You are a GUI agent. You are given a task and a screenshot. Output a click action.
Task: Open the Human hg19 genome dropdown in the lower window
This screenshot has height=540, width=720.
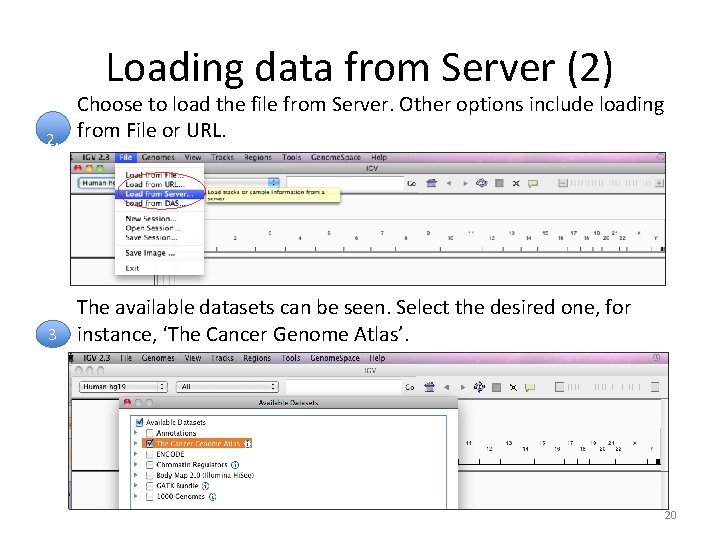pyautogui.click(x=123, y=387)
